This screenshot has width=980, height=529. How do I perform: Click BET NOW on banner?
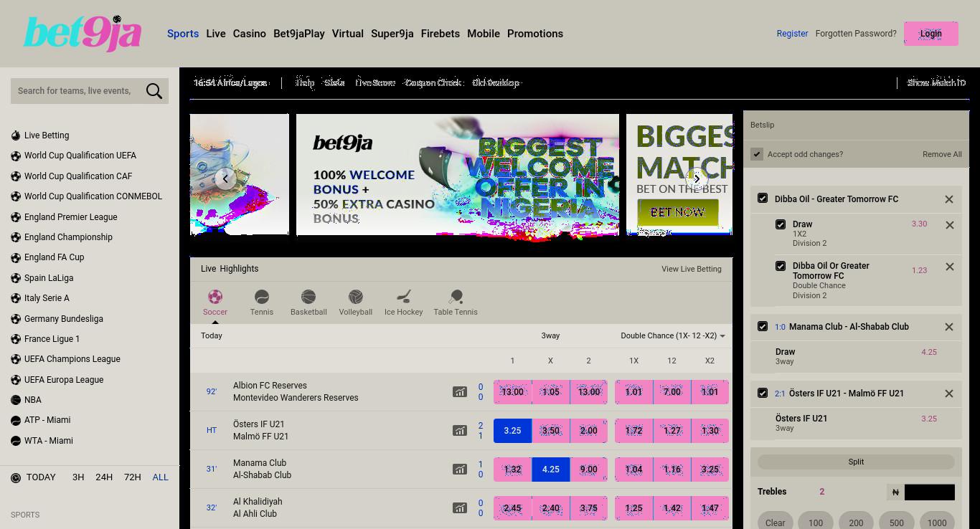click(x=678, y=212)
